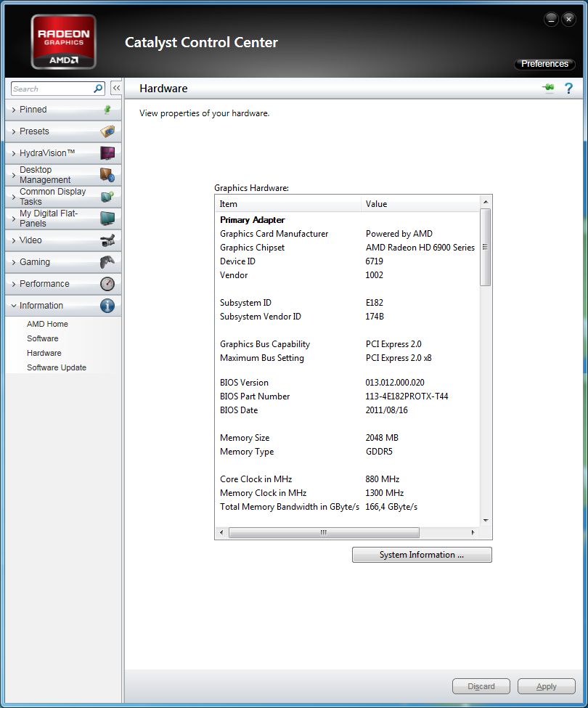Click the Video camcorder icon

[107, 240]
